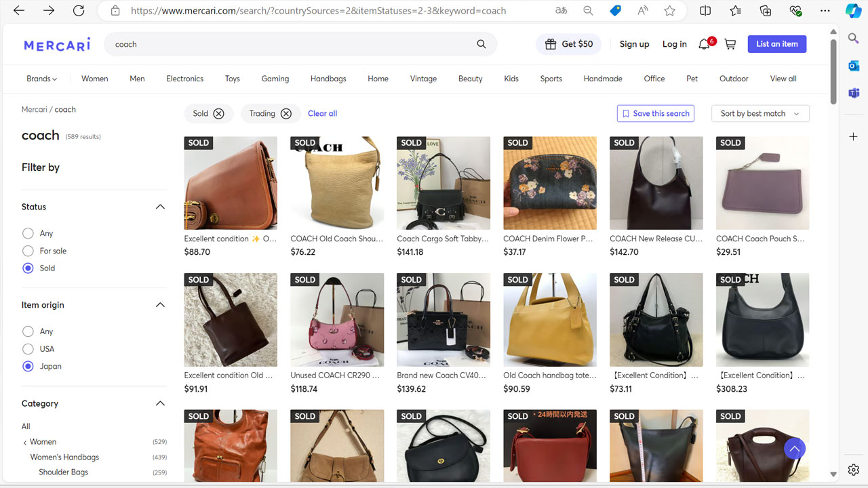Open the Vintage category

(423, 79)
